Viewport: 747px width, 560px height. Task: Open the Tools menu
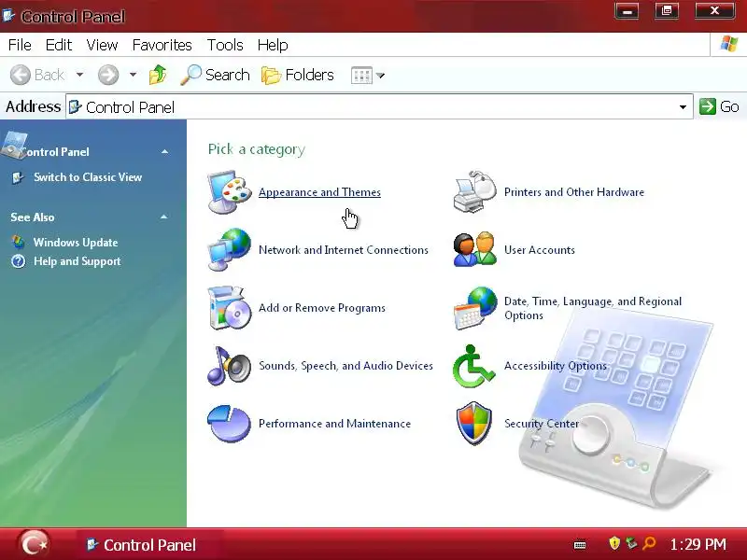(x=225, y=45)
